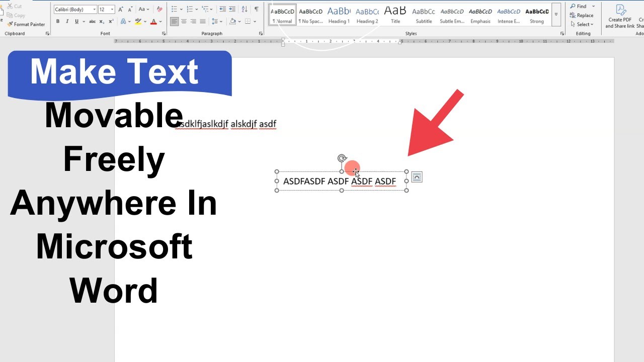Screen dimensions: 644x362
Task: Open Select dropdown in Editing
Action: point(582,24)
